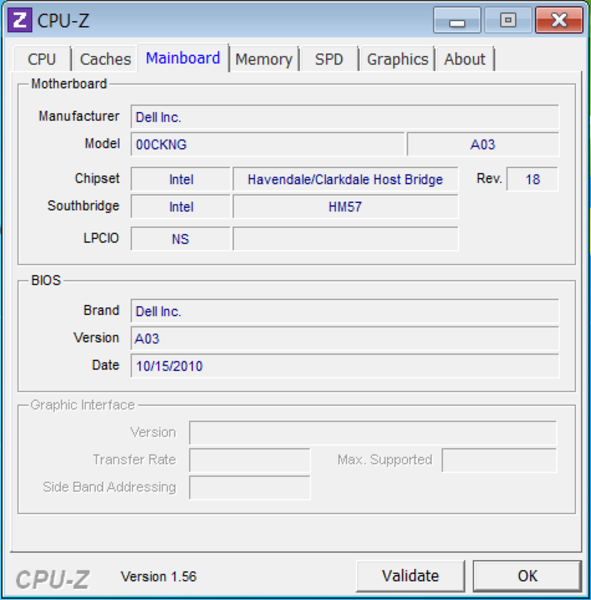591x600 pixels.
Task: Close the CPU-Z window
Action: pyautogui.click(x=559, y=20)
